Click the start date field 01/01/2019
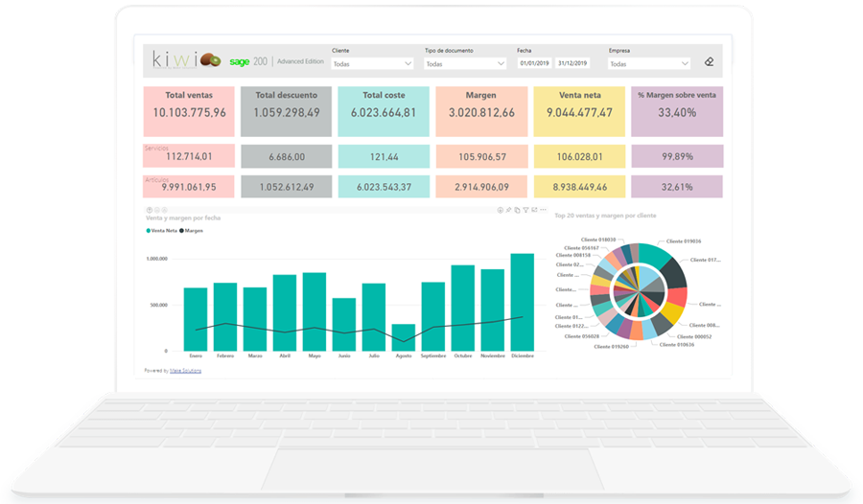The height and width of the screenshot is (504, 863). click(532, 64)
